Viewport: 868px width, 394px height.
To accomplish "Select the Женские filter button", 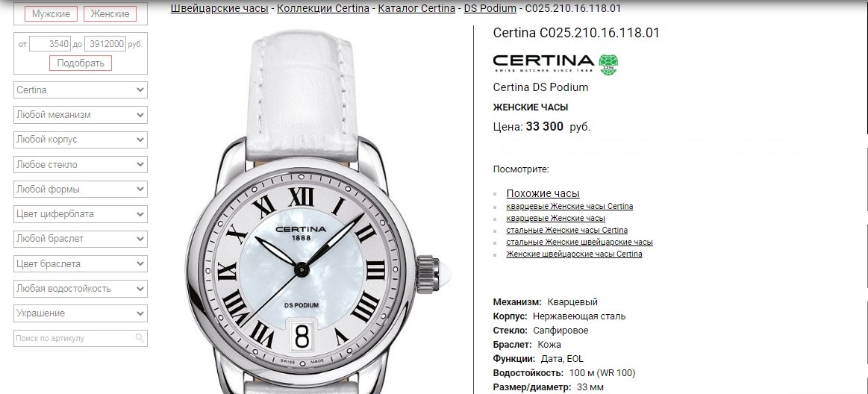I will click(110, 14).
